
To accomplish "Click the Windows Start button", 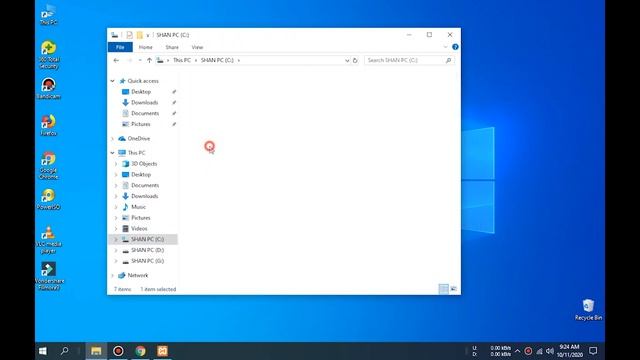I will point(43,351).
